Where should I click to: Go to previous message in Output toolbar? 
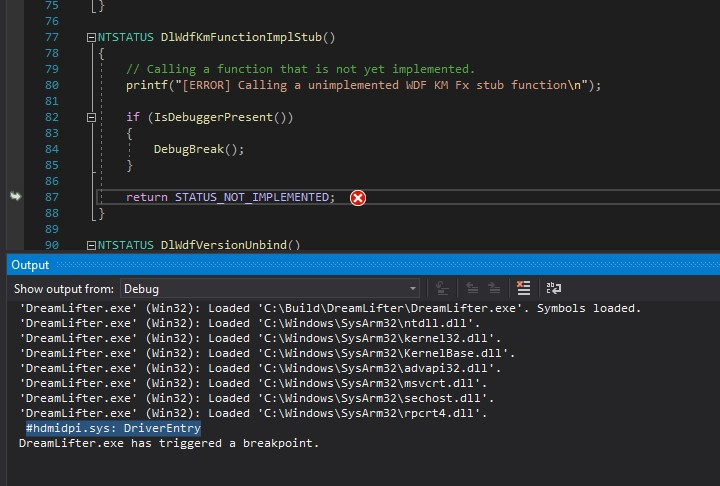point(472,288)
